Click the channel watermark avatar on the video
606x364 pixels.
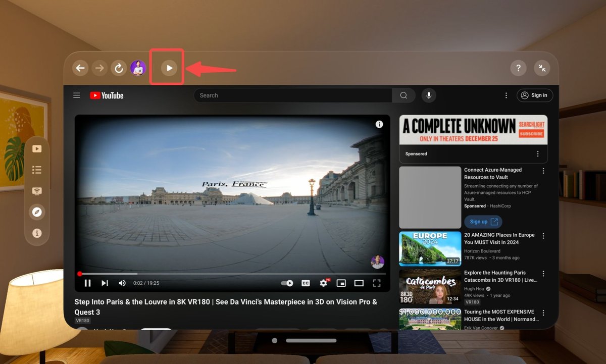tap(377, 262)
